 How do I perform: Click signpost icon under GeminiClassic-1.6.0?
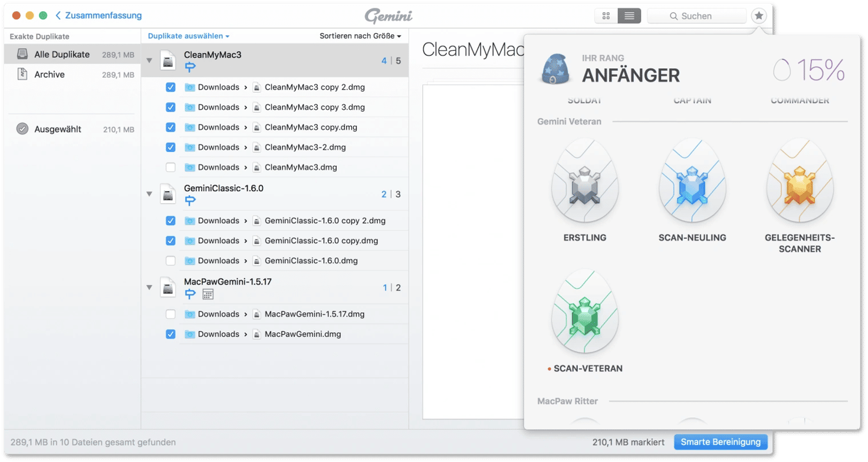[x=190, y=201]
